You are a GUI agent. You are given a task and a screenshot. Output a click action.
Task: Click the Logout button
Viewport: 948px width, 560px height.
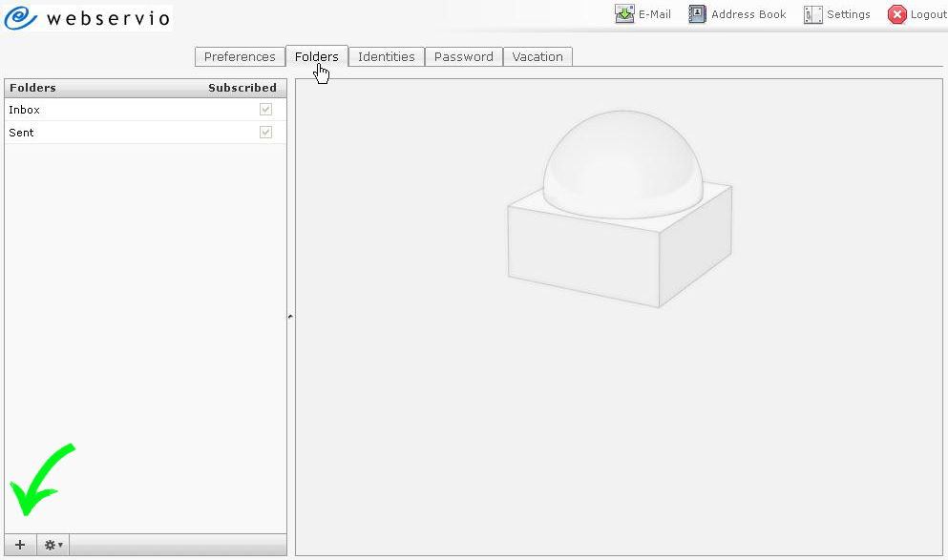click(917, 14)
